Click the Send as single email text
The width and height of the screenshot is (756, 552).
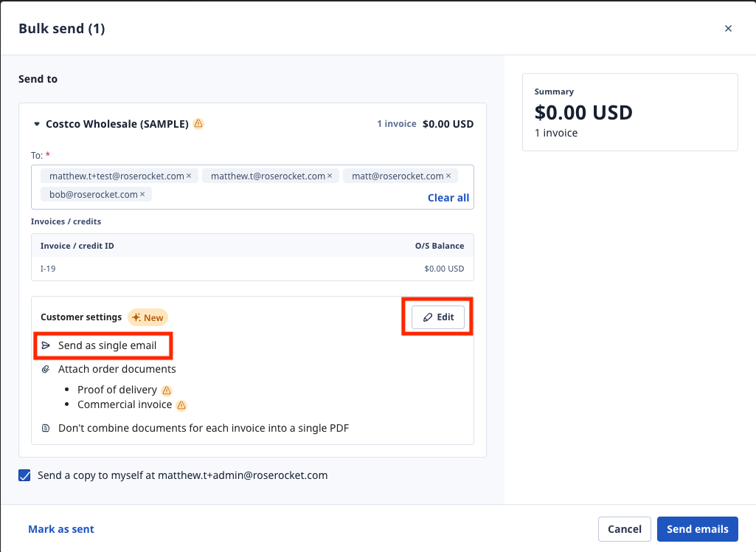(108, 345)
